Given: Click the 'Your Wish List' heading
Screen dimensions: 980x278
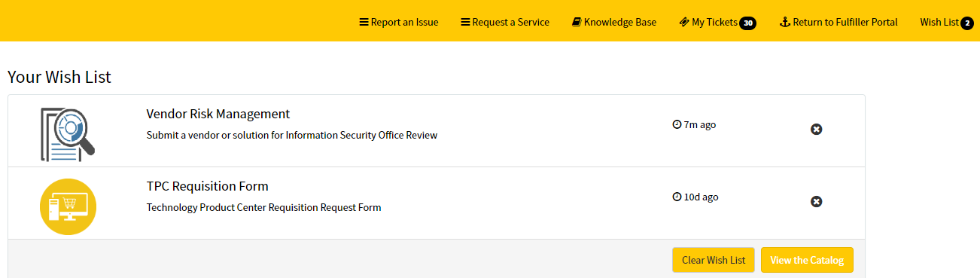Looking at the screenshot, I should click(59, 77).
